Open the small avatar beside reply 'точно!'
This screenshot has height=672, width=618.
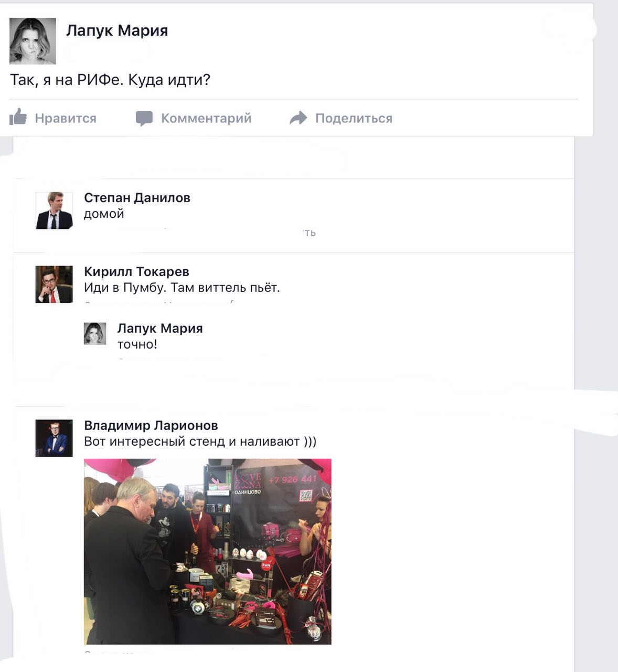coord(95,333)
